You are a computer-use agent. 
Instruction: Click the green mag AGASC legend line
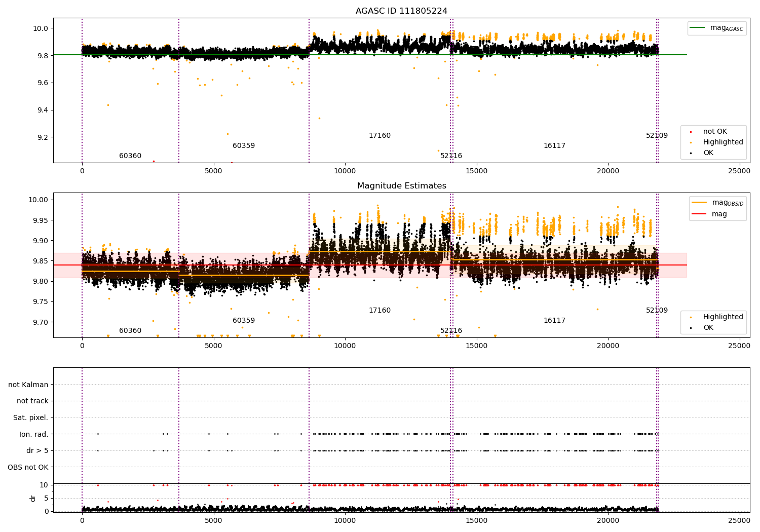coord(698,28)
